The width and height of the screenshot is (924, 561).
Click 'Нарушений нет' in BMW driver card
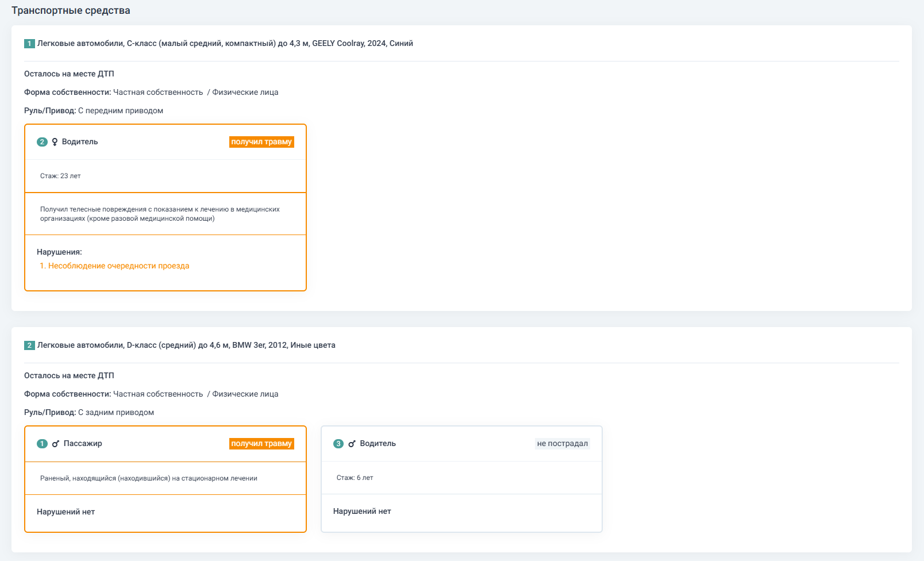click(362, 511)
